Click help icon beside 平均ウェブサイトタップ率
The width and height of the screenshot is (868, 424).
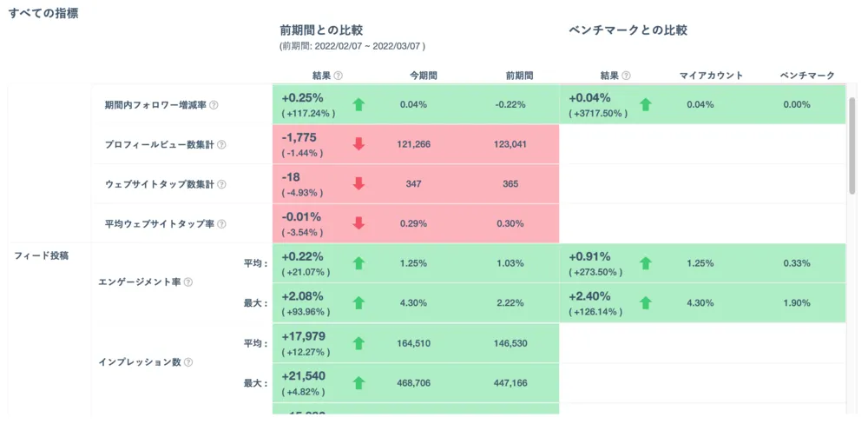(x=221, y=224)
